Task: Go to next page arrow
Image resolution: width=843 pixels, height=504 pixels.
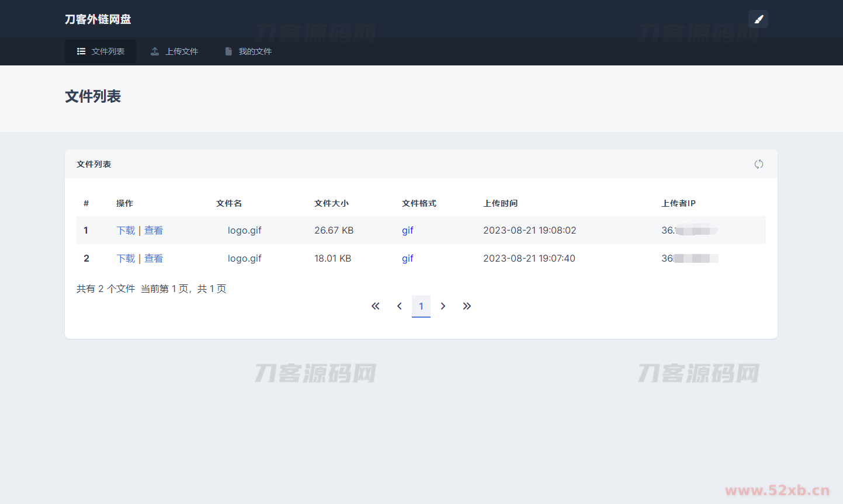Action: coord(443,306)
